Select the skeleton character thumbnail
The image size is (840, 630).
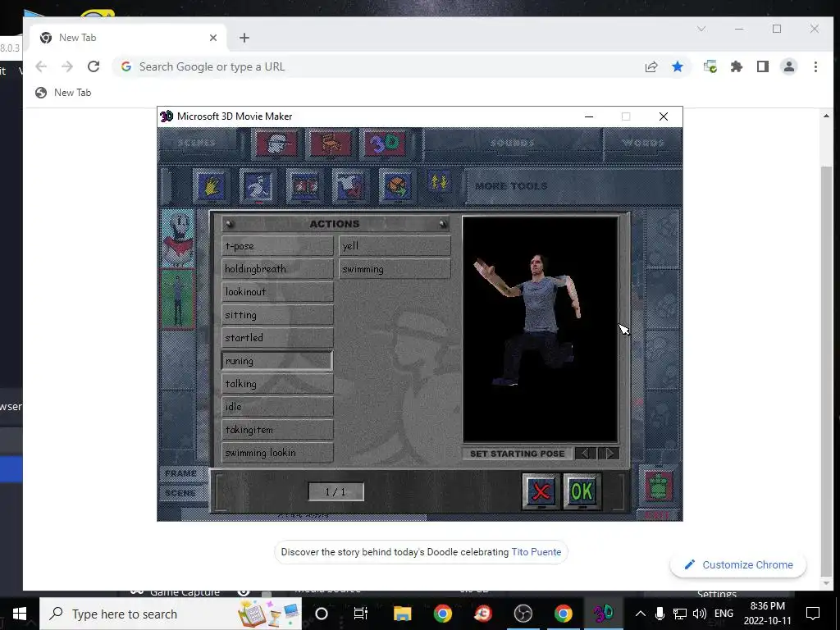(x=178, y=239)
